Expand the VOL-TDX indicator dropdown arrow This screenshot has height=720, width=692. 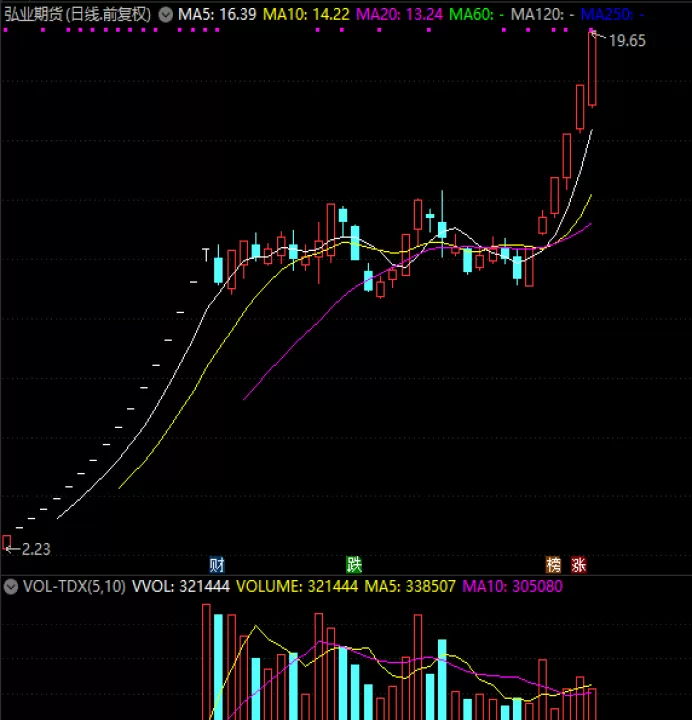11,586
